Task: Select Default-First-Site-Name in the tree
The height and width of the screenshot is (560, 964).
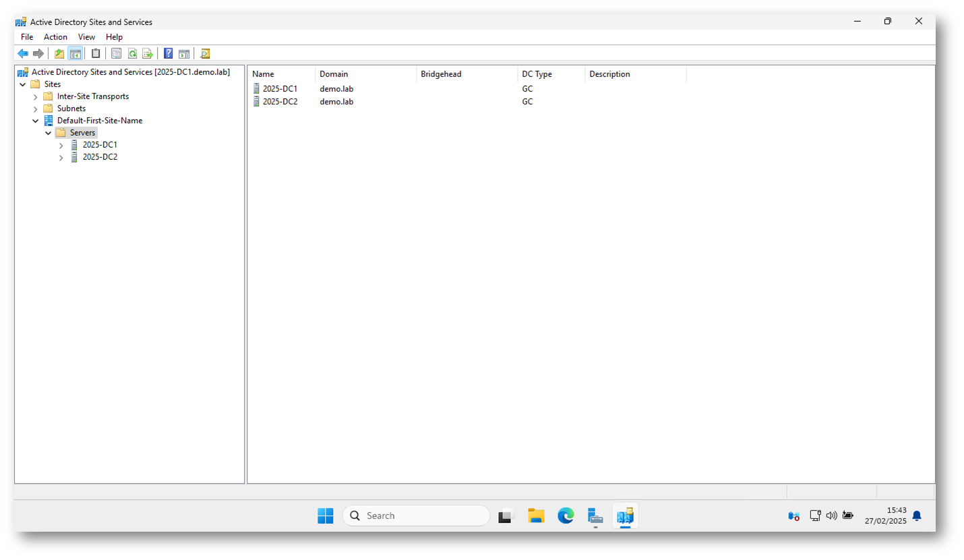Action: 100,121
